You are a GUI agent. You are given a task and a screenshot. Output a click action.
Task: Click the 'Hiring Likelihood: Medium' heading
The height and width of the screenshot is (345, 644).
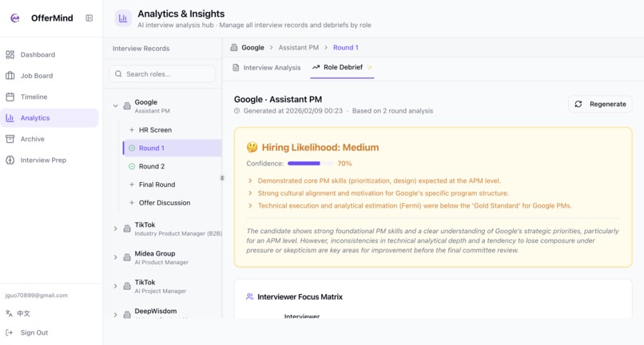[x=320, y=148]
